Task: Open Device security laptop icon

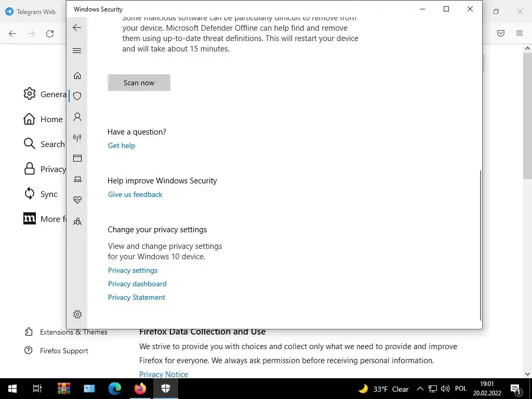Action: tap(77, 179)
